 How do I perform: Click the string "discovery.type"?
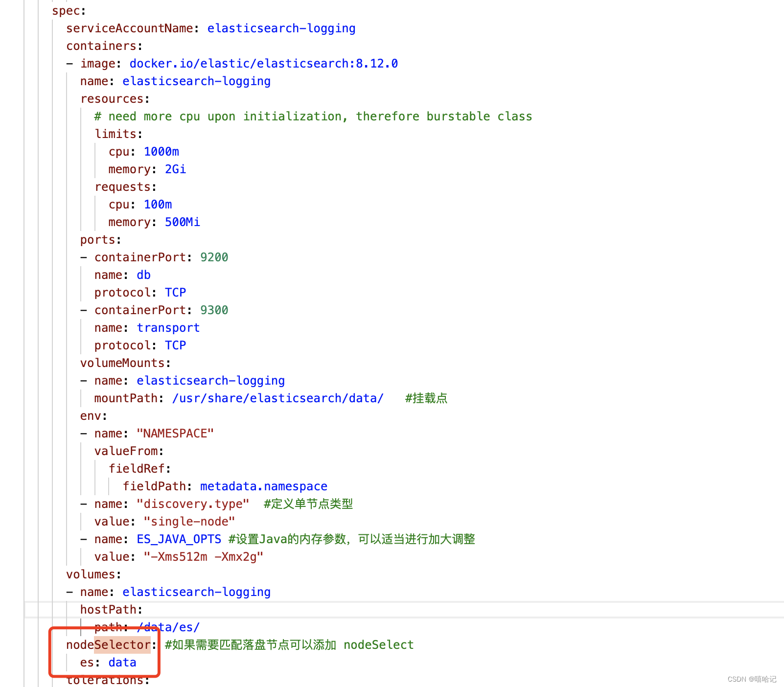(193, 504)
